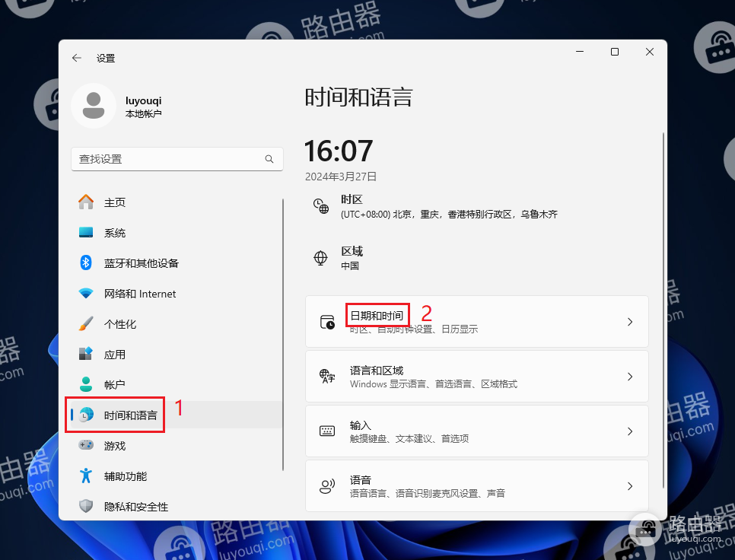
Task: Open the 日期和时间 settings card
Action: (x=477, y=322)
